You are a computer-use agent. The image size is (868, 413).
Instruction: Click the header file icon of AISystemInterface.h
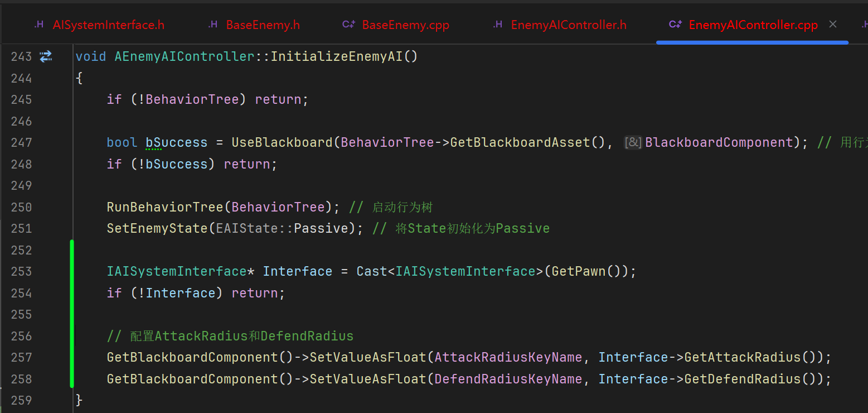coord(39,25)
